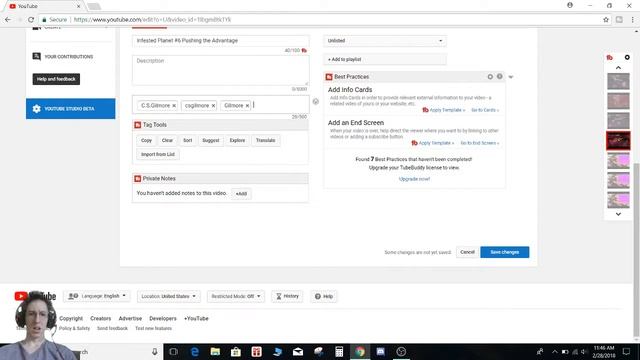This screenshot has width=640, height=360.
Task: Click the Go to End Screen link
Action: click(480, 143)
